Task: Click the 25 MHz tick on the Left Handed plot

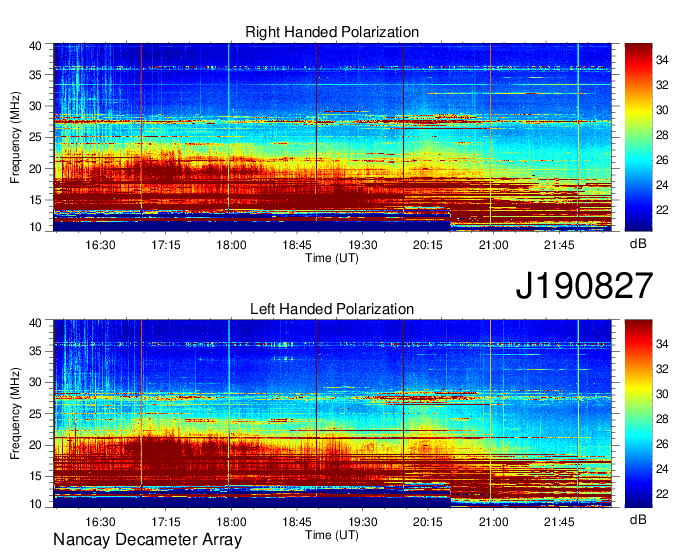Action: 35,414
